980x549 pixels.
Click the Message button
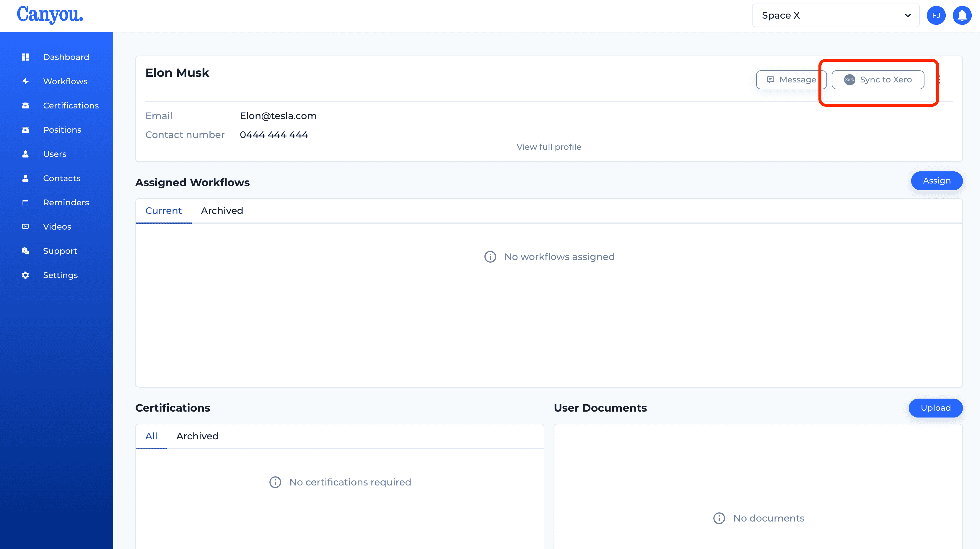pyautogui.click(x=791, y=79)
